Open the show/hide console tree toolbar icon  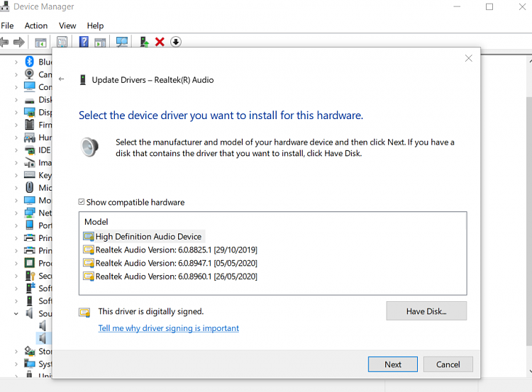40,43
